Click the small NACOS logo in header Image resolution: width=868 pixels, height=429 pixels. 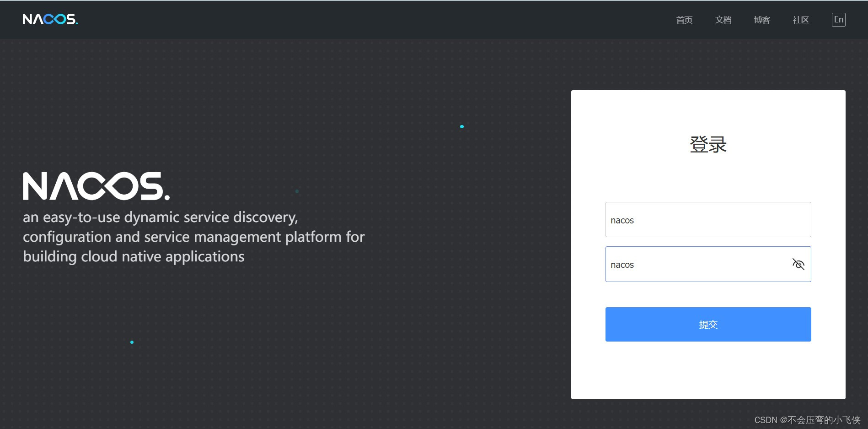point(50,19)
